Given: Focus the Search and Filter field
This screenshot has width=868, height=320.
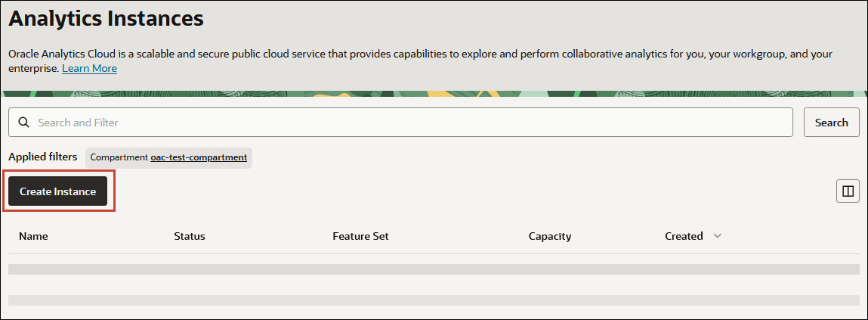Looking at the screenshot, I should (x=408, y=122).
